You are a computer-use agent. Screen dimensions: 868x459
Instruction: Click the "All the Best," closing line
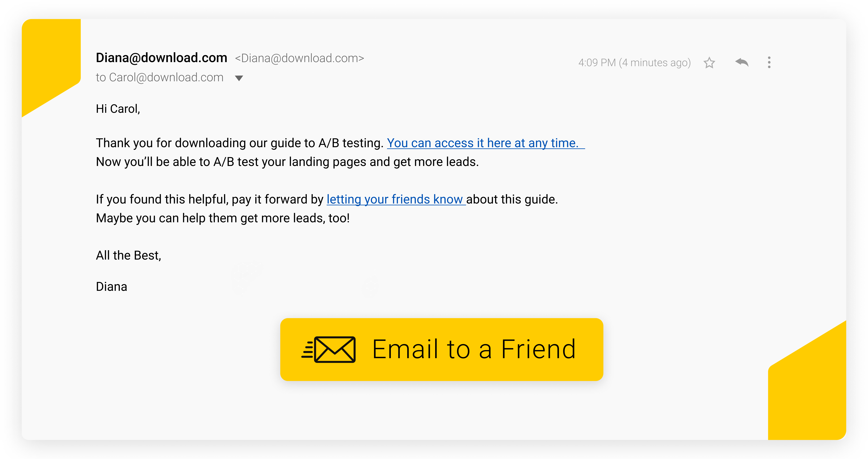click(x=128, y=255)
